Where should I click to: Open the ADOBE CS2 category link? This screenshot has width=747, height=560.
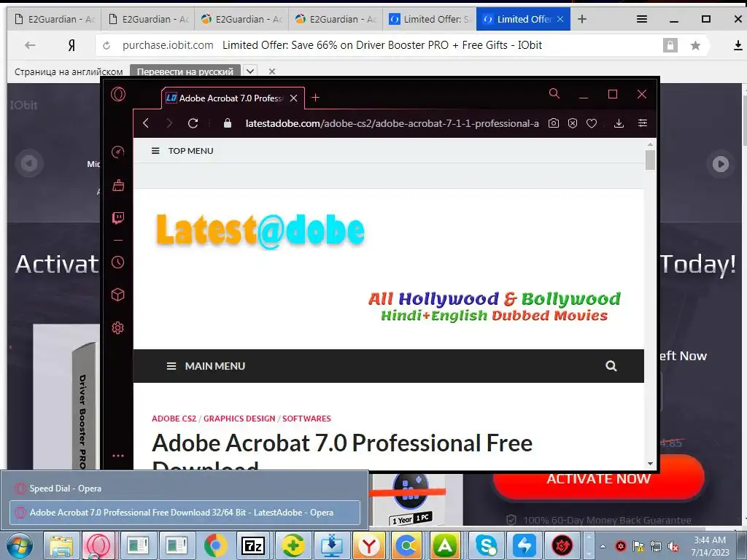click(174, 419)
